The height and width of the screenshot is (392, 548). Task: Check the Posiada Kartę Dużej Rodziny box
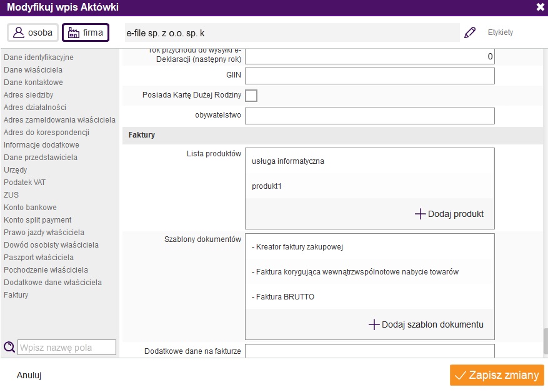pos(251,96)
